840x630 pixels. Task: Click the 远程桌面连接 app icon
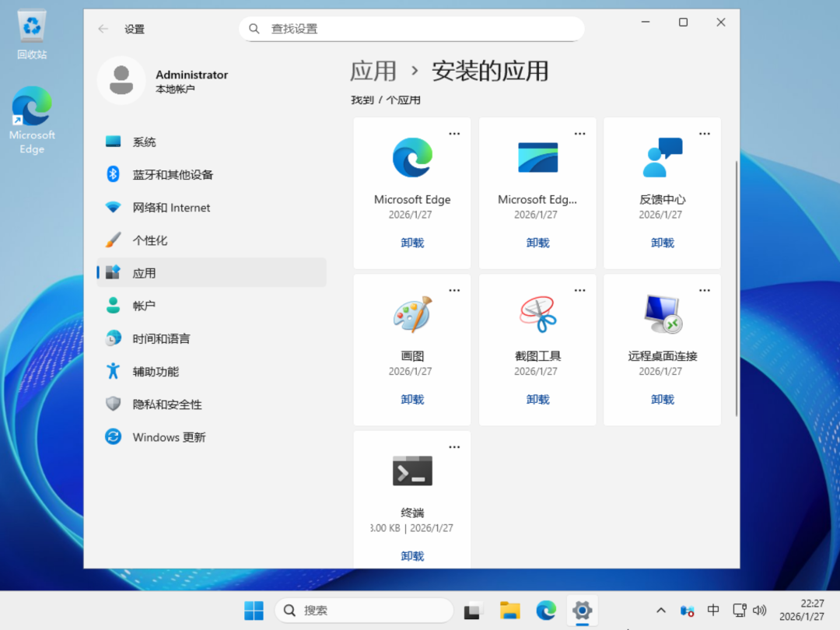pyautogui.click(x=662, y=314)
